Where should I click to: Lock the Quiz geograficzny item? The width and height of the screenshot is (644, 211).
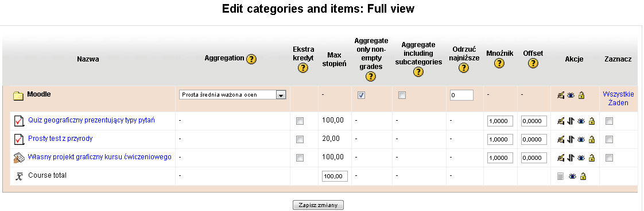coord(591,121)
